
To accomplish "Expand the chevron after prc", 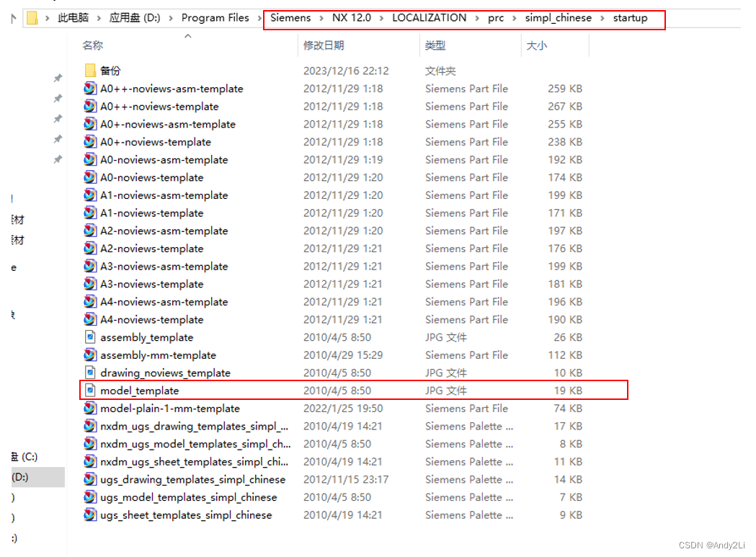I will tap(515, 18).
